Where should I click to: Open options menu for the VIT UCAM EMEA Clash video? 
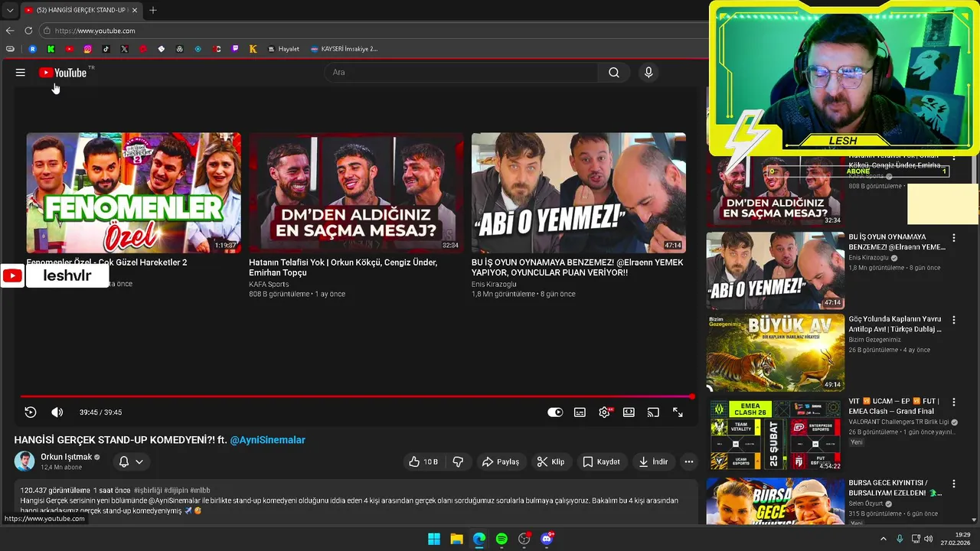(954, 402)
